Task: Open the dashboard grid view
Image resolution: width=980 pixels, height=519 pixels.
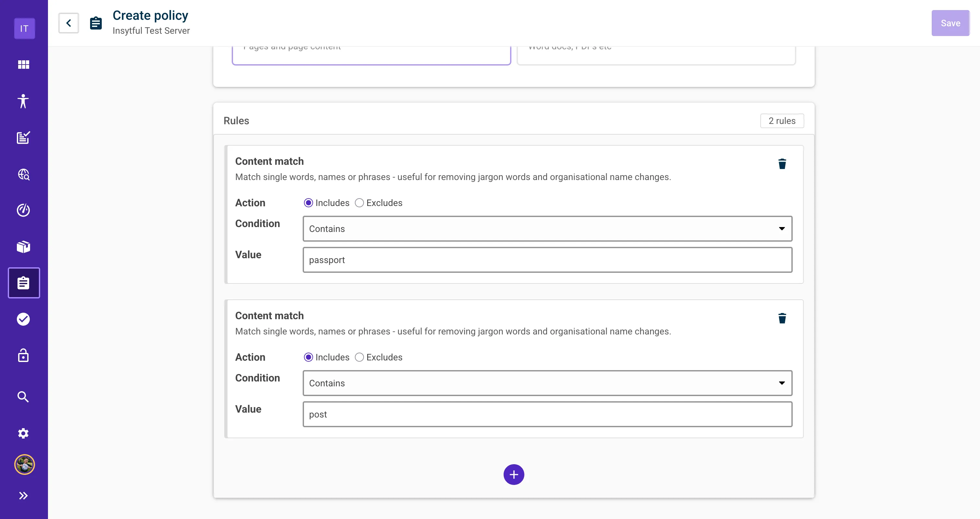Action: tap(23, 64)
